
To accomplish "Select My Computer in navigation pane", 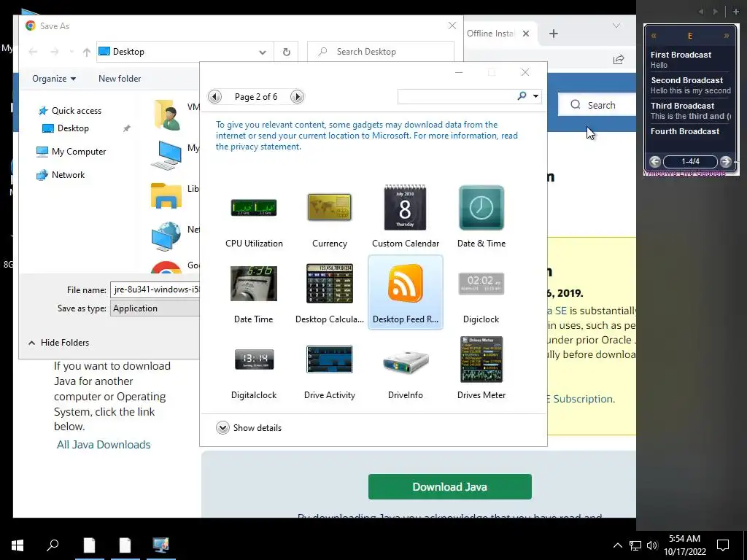I will [71, 152].
